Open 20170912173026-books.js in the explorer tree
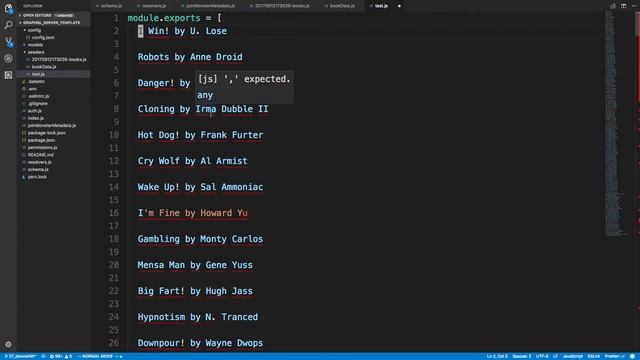This screenshot has width=640, height=360. (x=59, y=60)
